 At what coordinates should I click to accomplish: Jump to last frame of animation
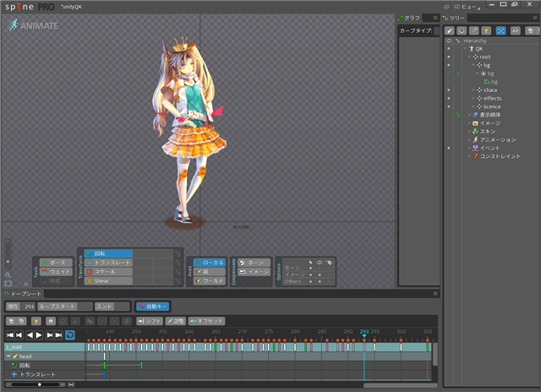coord(58,335)
